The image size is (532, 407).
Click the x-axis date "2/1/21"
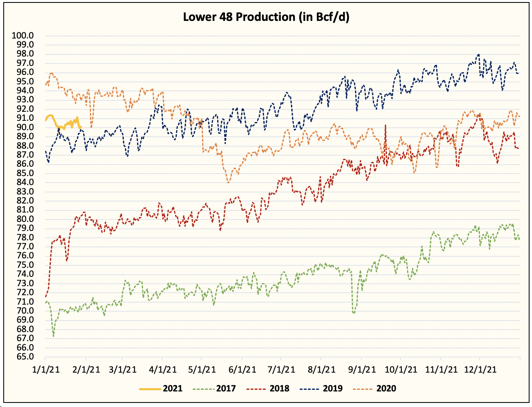[86, 369]
